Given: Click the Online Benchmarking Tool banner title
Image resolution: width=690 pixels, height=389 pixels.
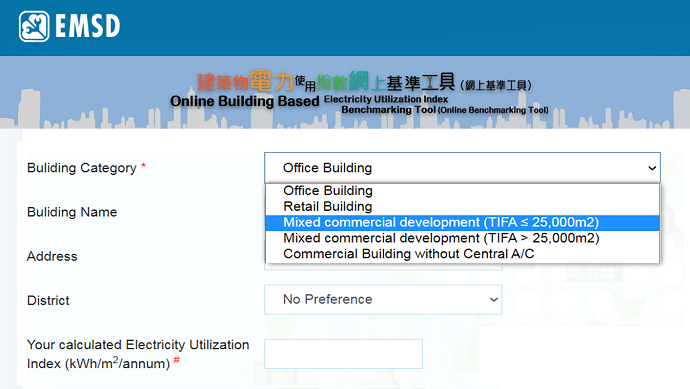Looking at the screenshot, I should coord(360,104).
